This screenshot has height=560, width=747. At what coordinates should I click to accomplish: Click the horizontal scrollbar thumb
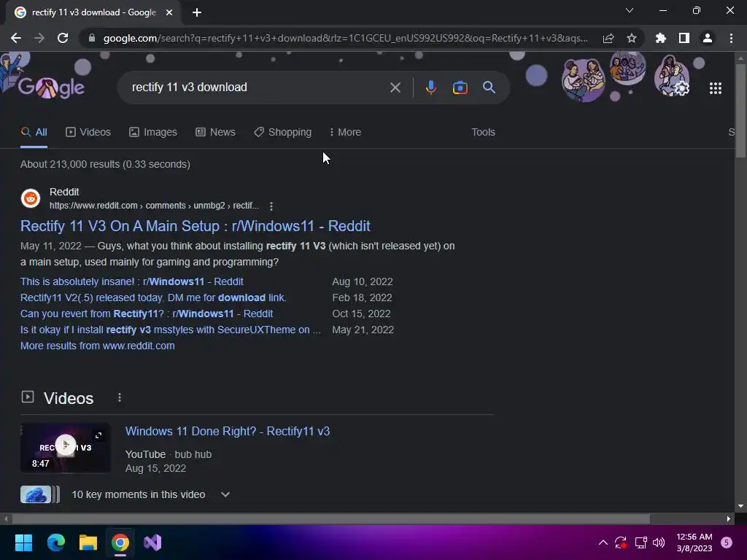[x=330, y=519]
